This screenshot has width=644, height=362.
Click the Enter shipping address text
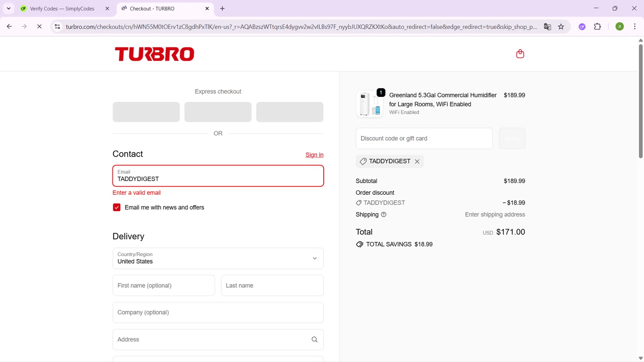[495, 214]
